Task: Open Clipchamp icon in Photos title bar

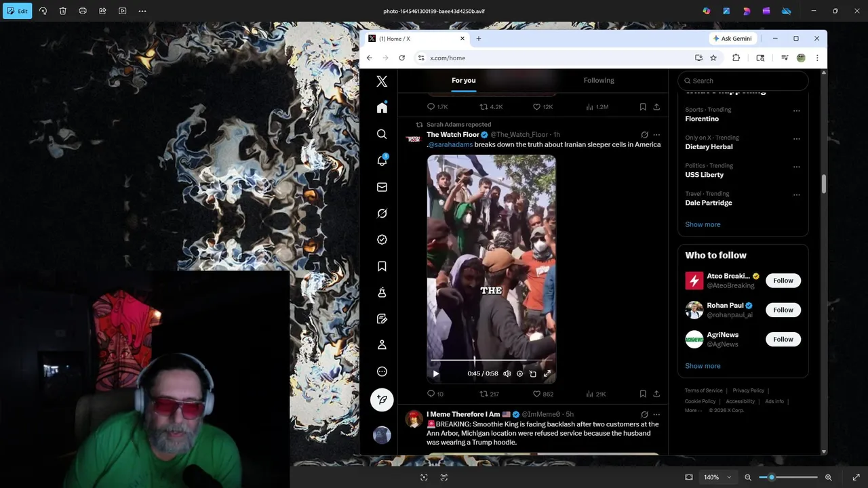Action: pyautogui.click(x=766, y=11)
